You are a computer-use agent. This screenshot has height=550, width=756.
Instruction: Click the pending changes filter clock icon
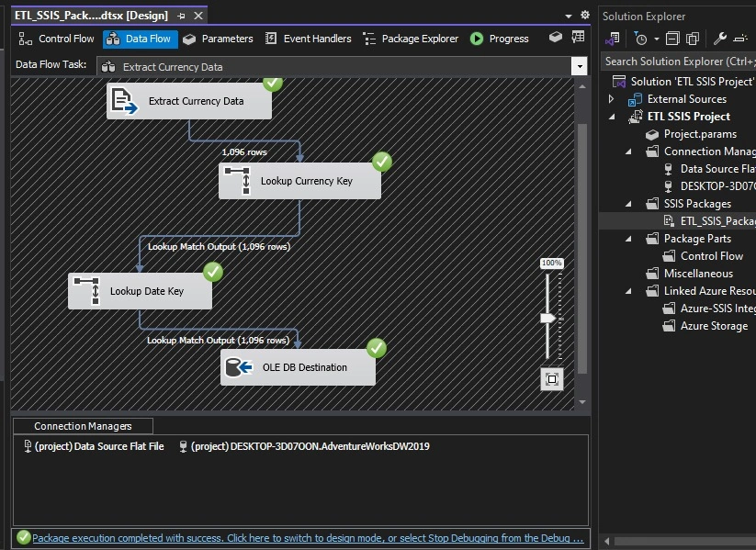pos(639,38)
